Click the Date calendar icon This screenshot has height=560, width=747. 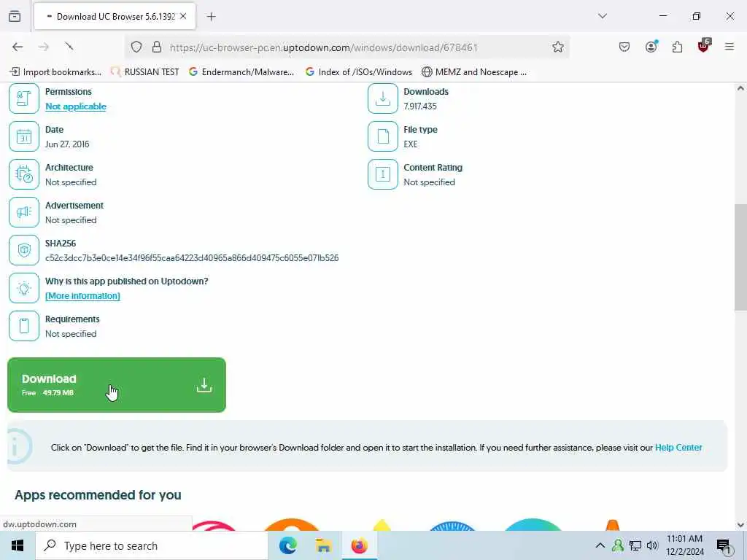24,136
